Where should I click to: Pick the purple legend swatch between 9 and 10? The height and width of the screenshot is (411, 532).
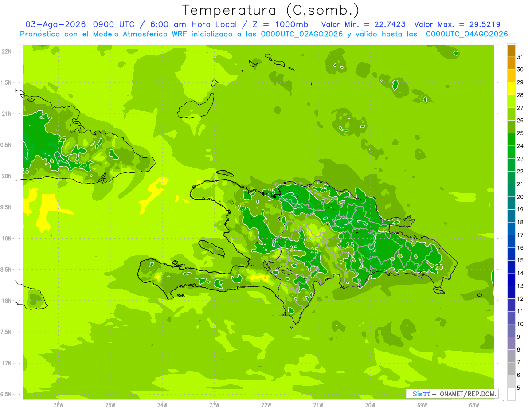(511, 331)
